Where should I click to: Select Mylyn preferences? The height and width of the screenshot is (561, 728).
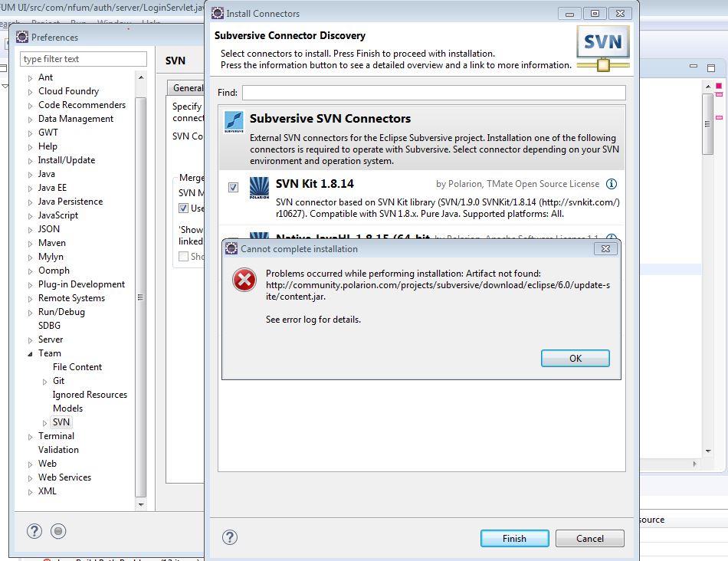tap(51, 257)
